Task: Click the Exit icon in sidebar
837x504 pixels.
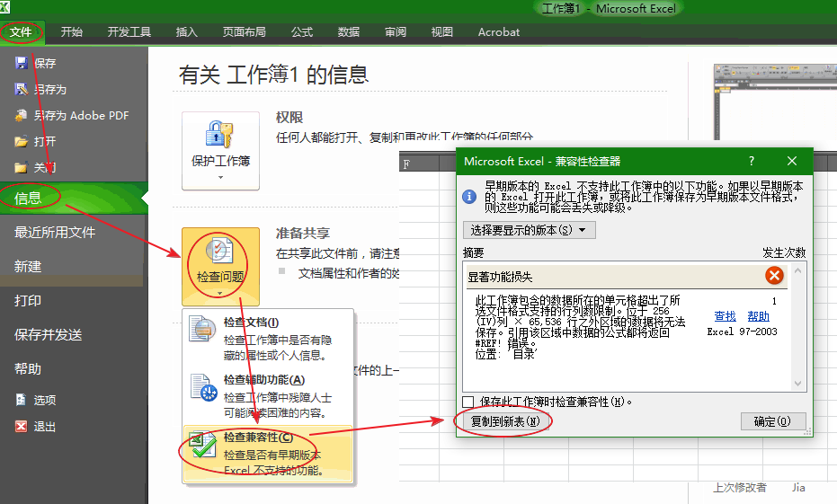Action: click(22, 427)
